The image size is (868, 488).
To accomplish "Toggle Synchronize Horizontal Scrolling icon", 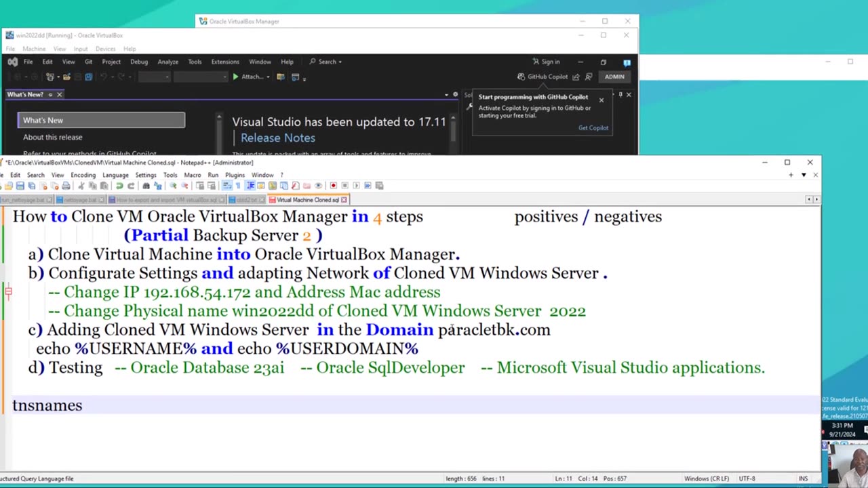I will click(x=212, y=186).
